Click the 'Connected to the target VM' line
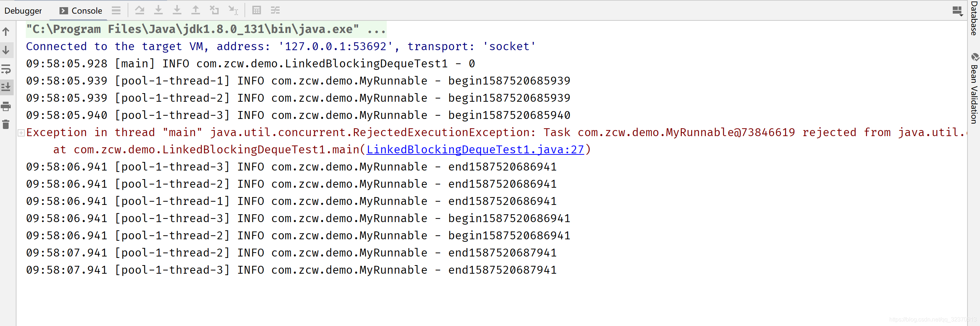This screenshot has width=980, height=326. coord(281,47)
